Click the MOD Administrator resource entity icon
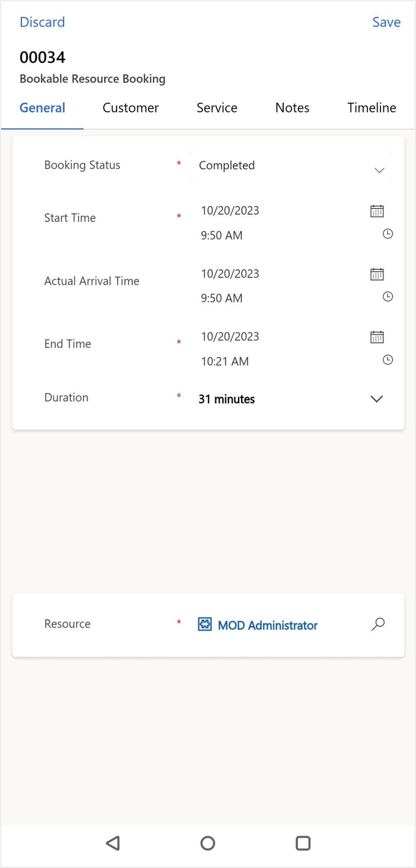 tap(205, 624)
